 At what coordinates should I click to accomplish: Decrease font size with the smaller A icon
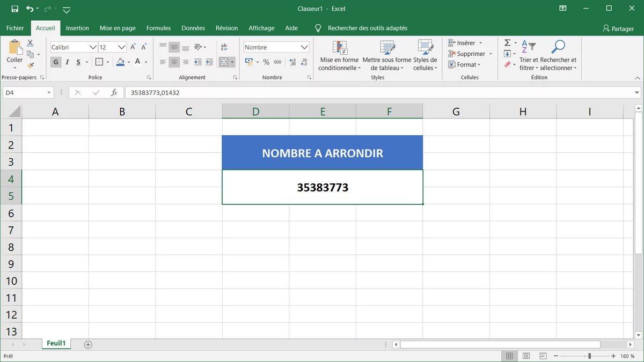[144, 47]
